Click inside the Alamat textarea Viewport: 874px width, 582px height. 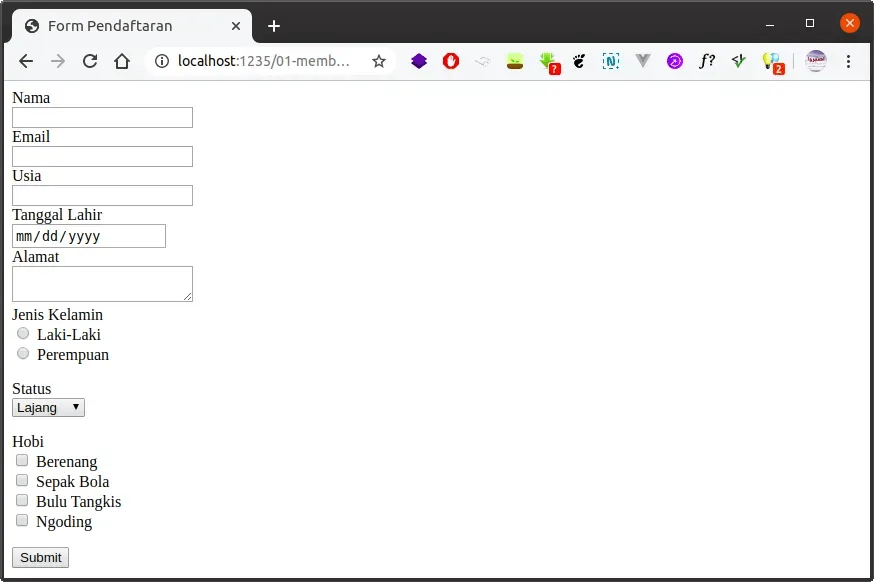click(x=103, y=284)
